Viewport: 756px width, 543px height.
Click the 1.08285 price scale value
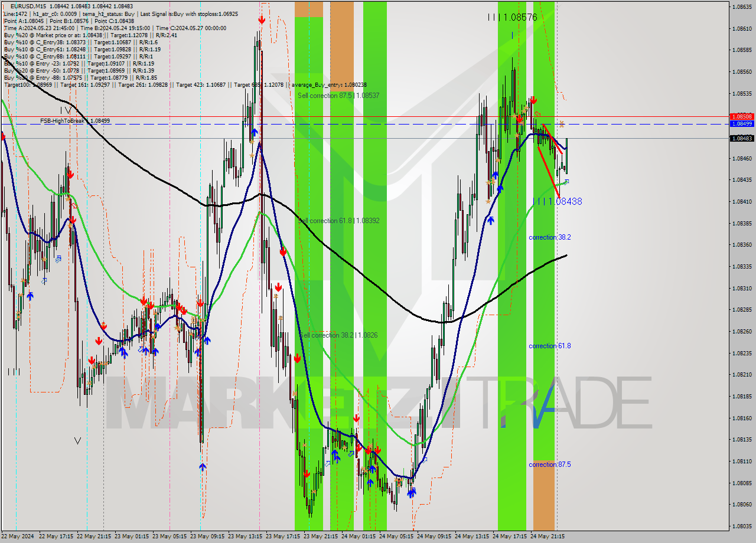point(742,309)
